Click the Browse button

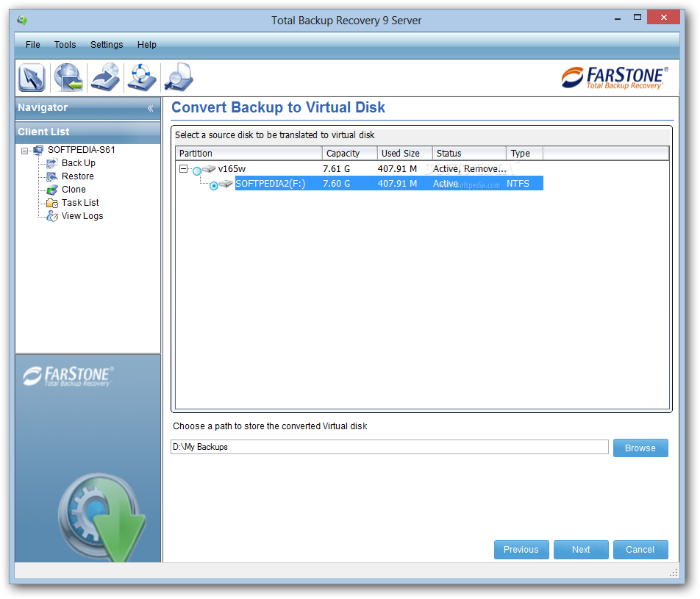[x=640, y=448]
